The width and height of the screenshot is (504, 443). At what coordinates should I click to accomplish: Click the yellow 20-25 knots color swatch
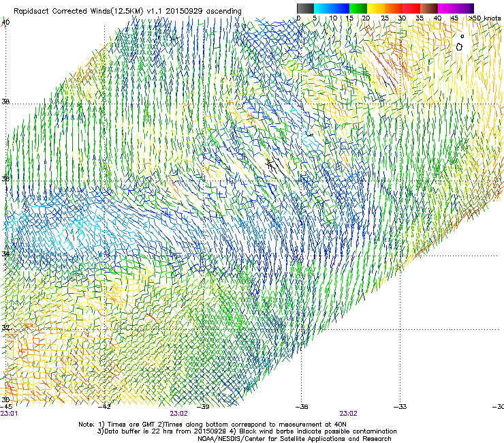point(376,8)
